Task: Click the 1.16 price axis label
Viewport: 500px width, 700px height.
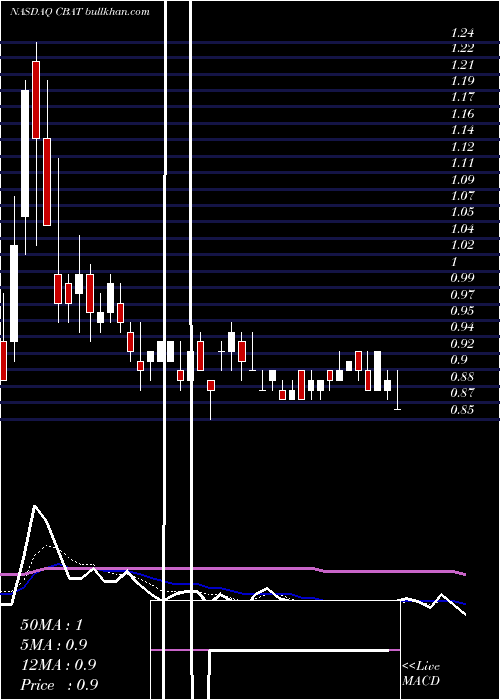Action: coord(462,114)
